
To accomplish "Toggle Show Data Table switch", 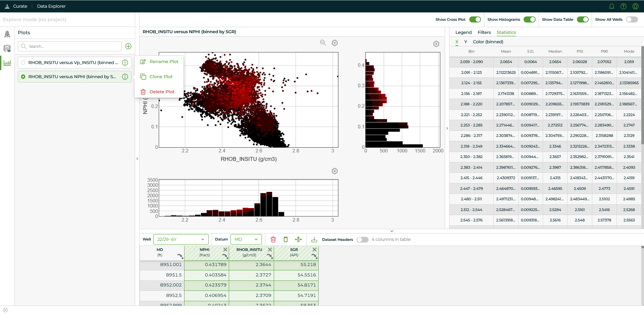I will pos(583,19).
